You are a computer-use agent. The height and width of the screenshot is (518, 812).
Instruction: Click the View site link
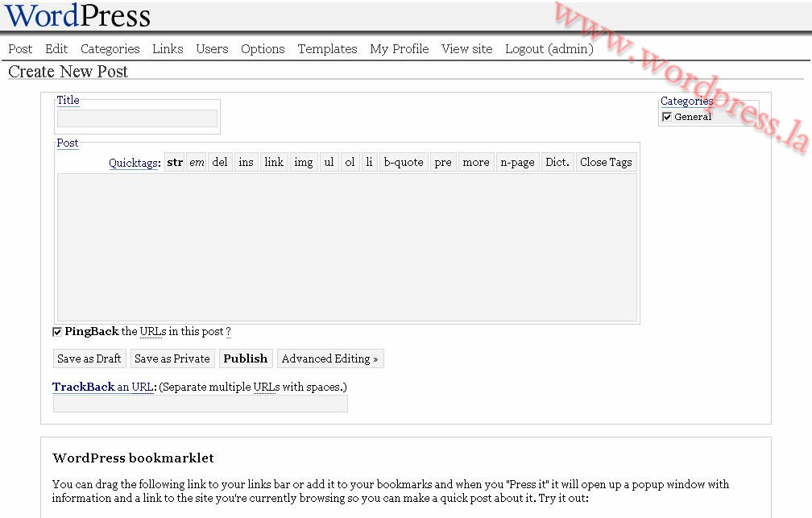click(x=467, y=48)
